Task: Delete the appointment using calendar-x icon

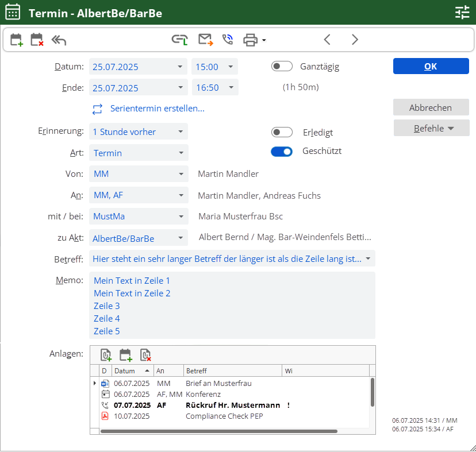Action: pos(36,40)
